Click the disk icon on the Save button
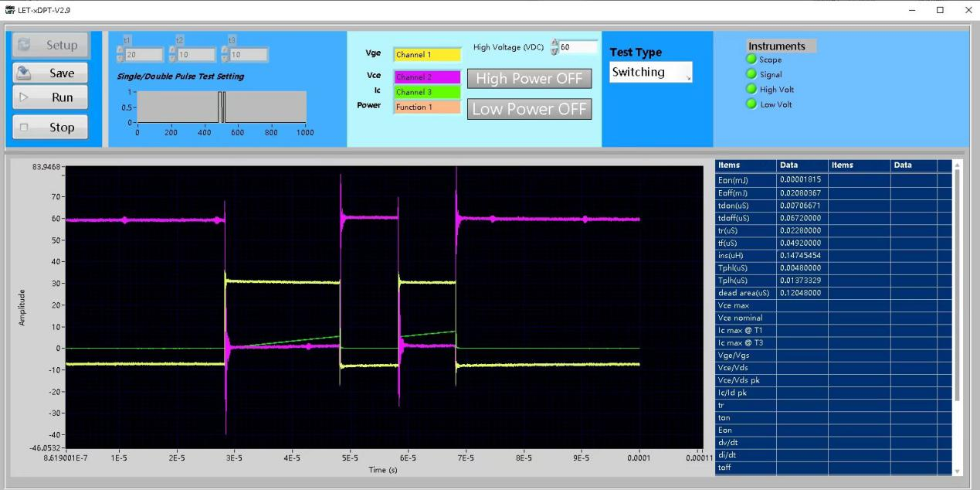Screen dimensions: 980x490 pos(24,73)
